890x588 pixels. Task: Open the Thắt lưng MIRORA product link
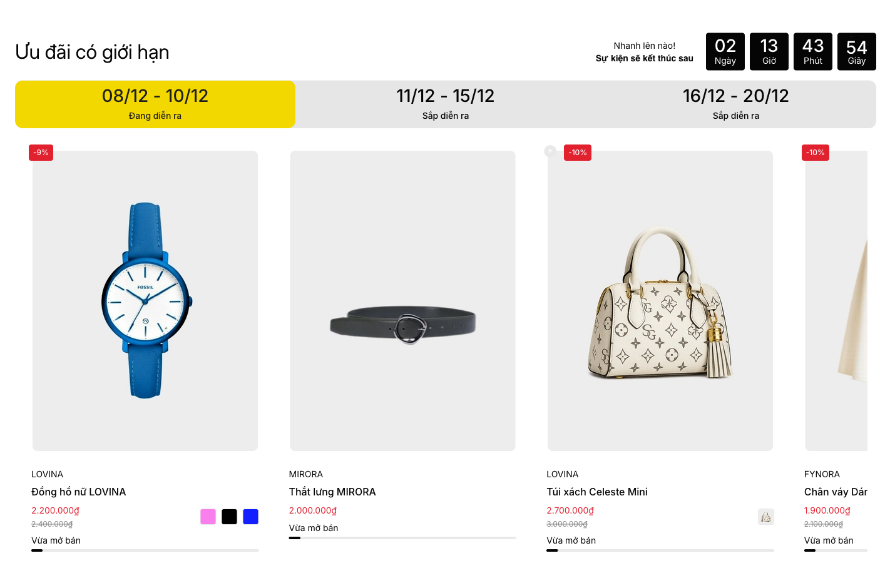pos(332,492)
